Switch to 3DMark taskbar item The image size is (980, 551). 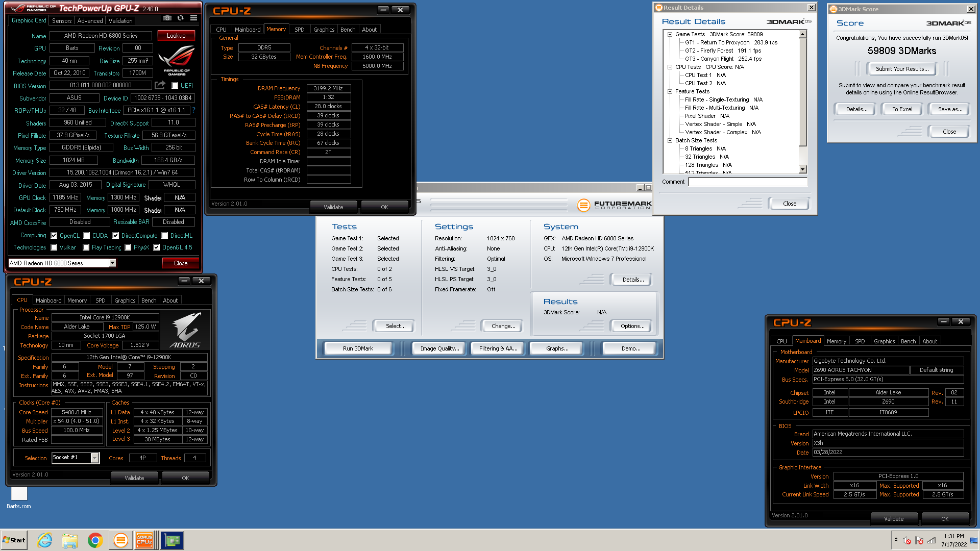[x=120, y=540]
